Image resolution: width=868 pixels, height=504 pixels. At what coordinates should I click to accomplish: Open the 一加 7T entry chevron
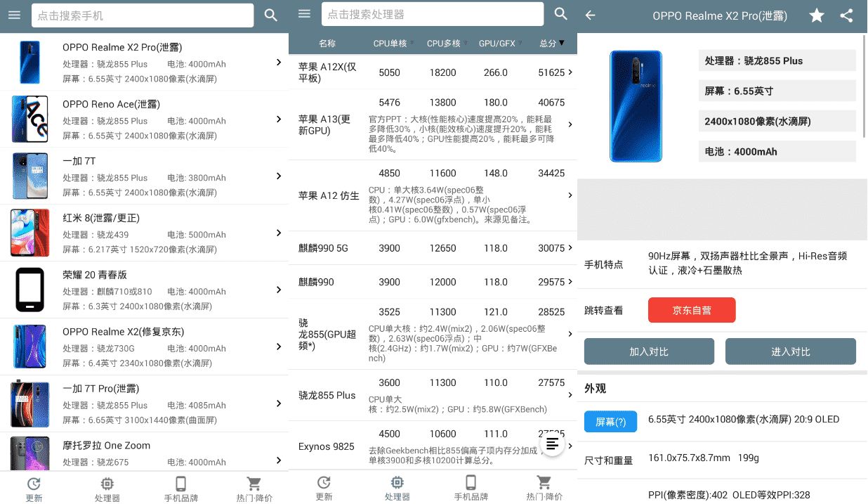pos(279,176)
